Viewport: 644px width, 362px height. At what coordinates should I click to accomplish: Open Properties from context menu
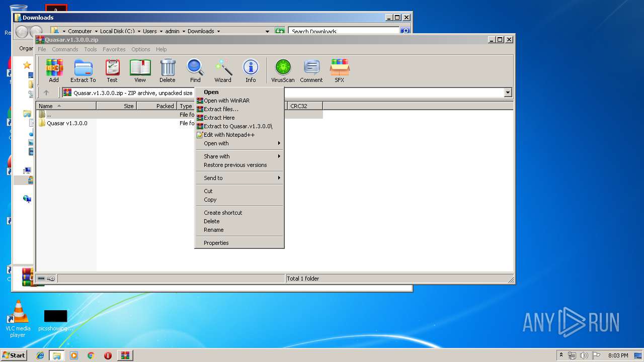pyautogui.click(x=239, y=243)
